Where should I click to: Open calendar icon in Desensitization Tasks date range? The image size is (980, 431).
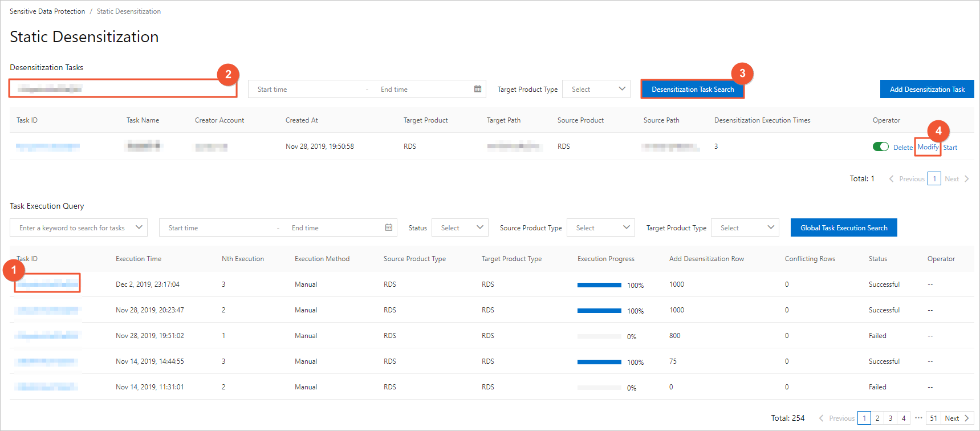[x=478, y=89]
